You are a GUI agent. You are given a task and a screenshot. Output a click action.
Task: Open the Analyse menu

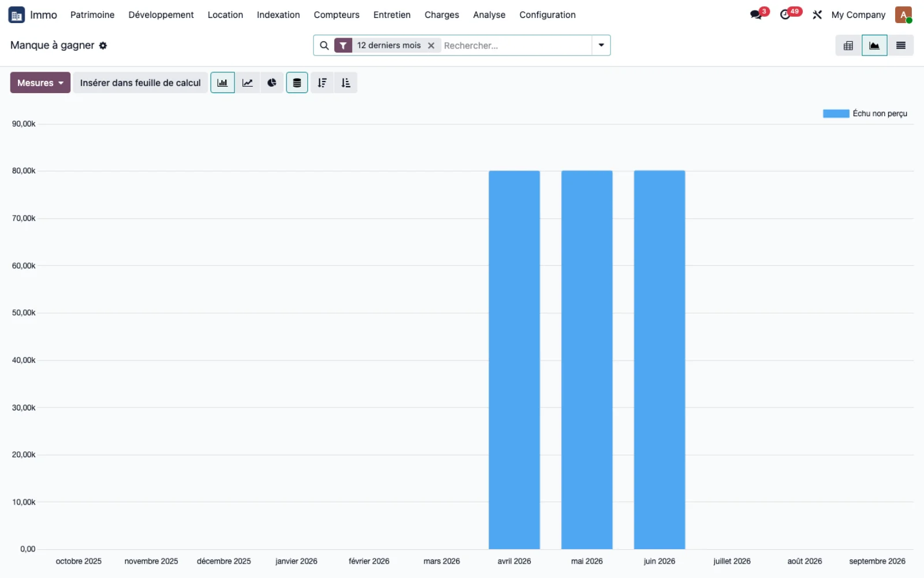(x=489, y=15)
